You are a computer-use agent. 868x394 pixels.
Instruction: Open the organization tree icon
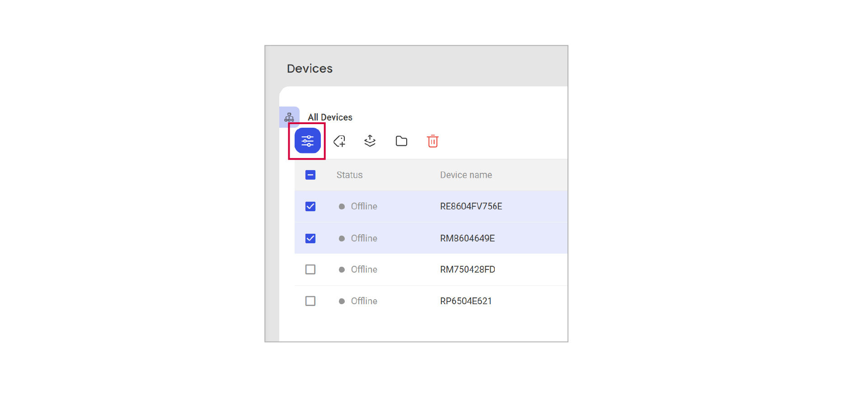[x=289, y=118]
